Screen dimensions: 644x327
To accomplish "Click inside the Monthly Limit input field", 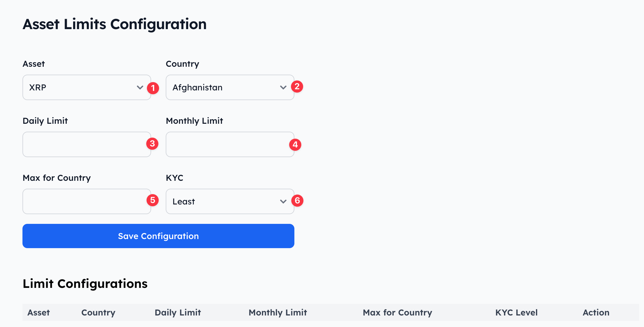I will tap(230, 144).
